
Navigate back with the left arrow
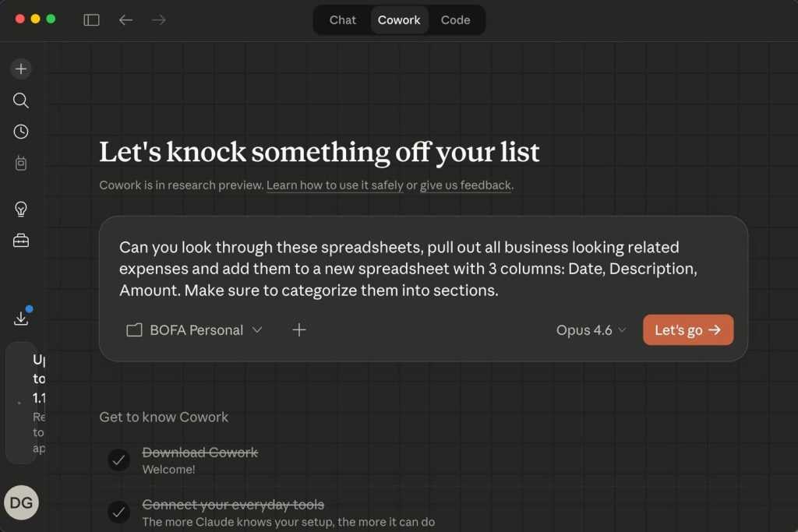coord(125,19)
